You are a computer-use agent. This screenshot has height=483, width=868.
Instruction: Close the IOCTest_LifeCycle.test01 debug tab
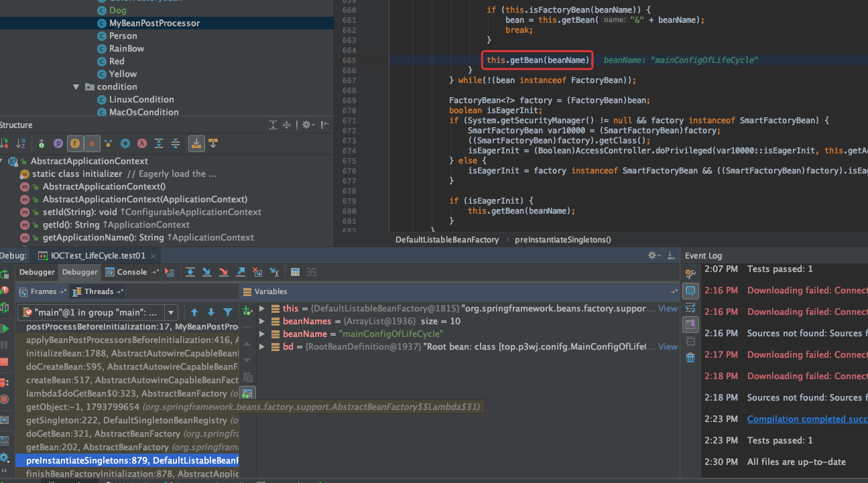[x=153, y=255]
